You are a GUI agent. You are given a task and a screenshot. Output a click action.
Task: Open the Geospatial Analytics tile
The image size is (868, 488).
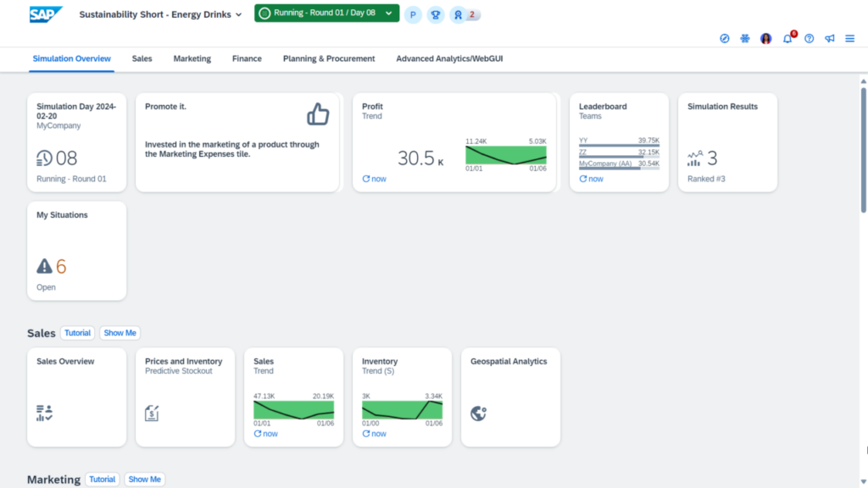pos(510,397)
